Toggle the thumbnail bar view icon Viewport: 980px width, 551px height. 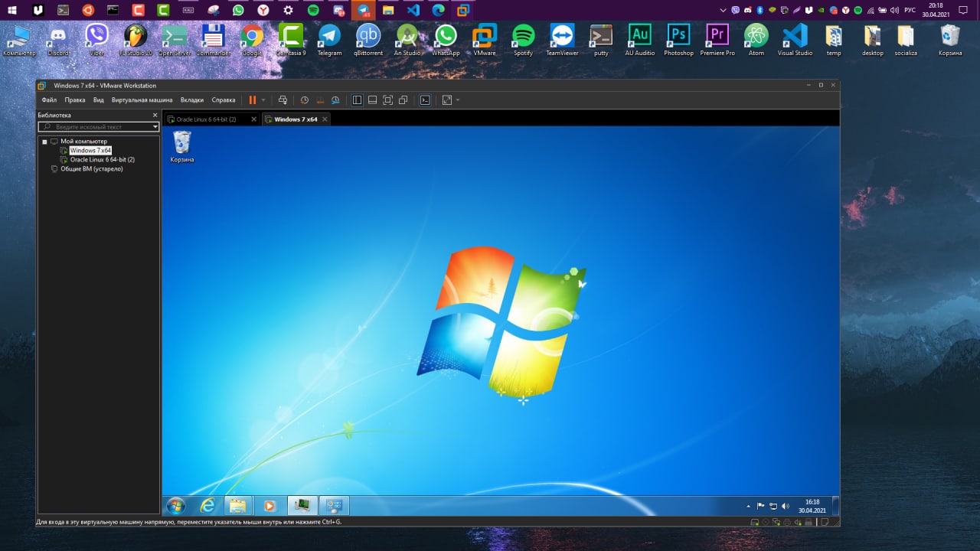click(372, 100)
